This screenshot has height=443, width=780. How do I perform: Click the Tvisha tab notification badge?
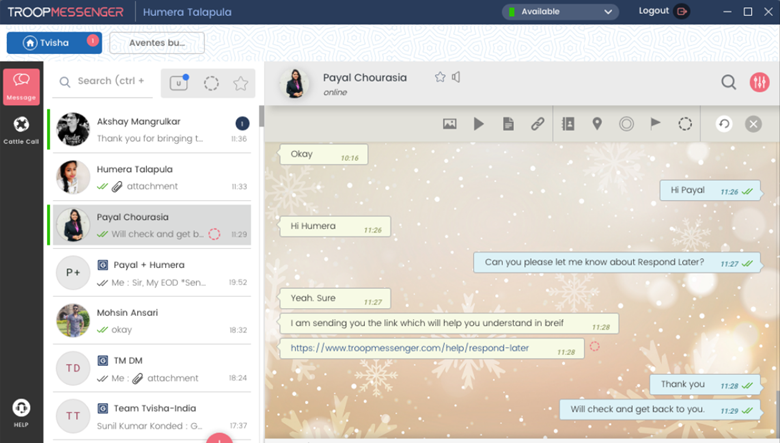tap(93, 40)
